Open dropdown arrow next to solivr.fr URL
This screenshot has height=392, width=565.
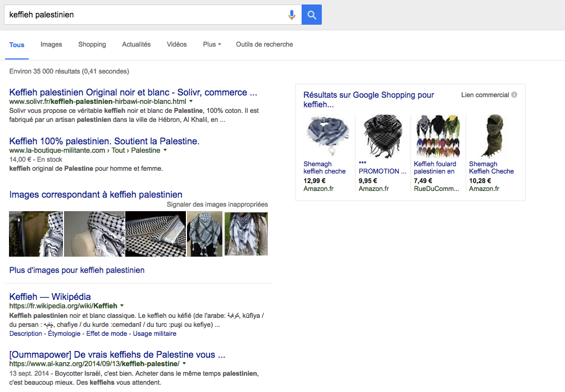click(x=191, y=102)
